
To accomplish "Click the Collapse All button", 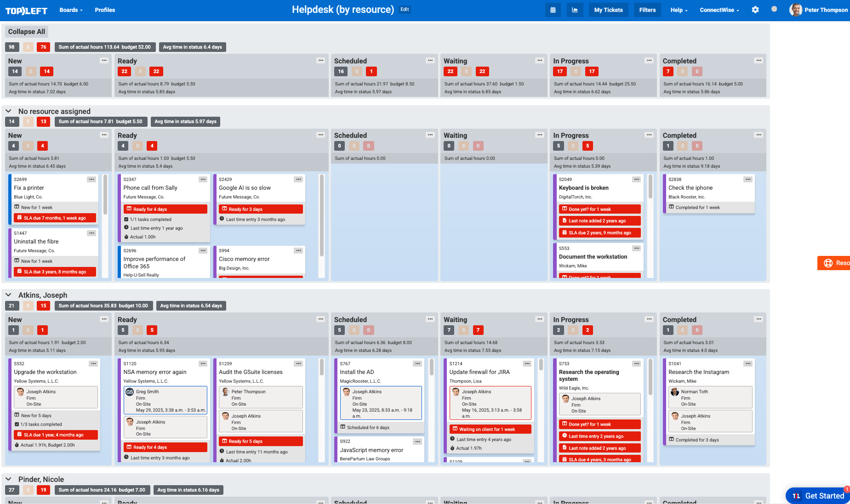I will click(x=27, y=32).
